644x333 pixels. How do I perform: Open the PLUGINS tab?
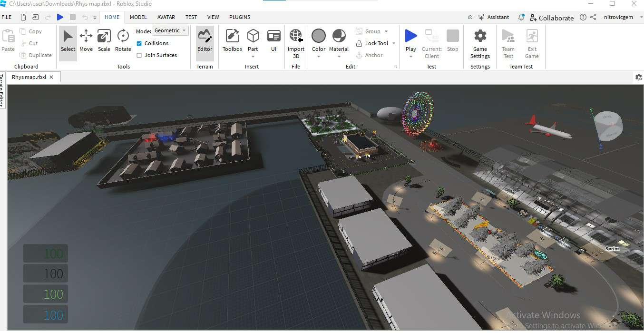240,17
